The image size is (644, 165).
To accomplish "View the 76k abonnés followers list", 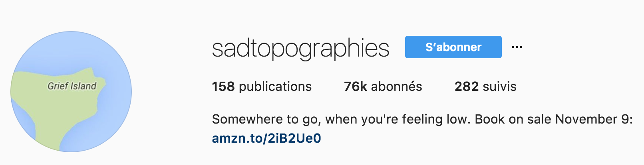I will pos(383,86).
